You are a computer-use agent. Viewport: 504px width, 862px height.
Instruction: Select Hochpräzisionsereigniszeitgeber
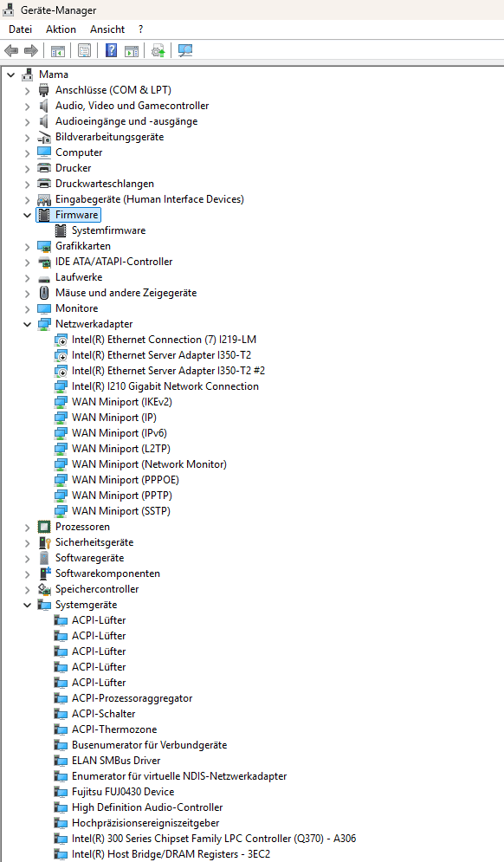tap(145, 823)
